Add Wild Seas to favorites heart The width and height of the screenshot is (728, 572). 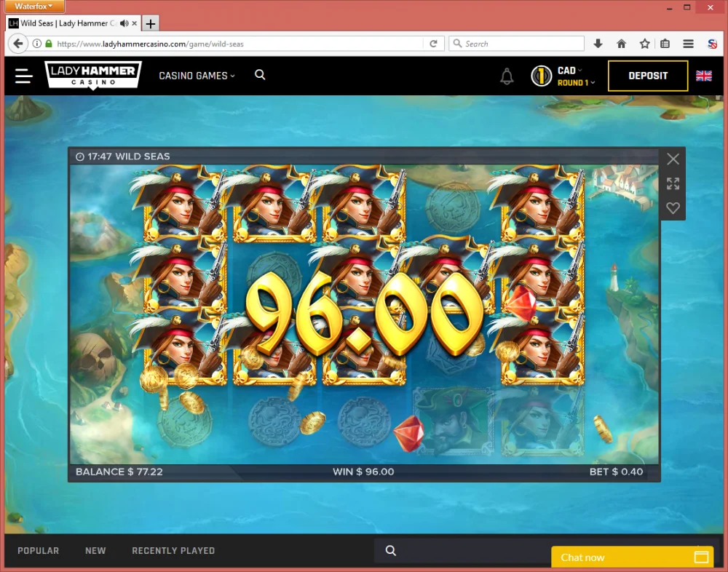click(x=673, y=207)
